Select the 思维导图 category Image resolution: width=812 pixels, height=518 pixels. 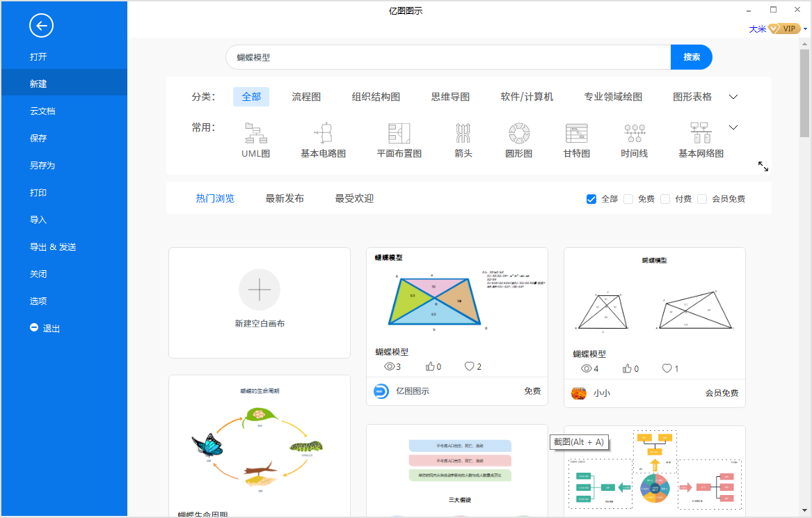tap(450, 97)
